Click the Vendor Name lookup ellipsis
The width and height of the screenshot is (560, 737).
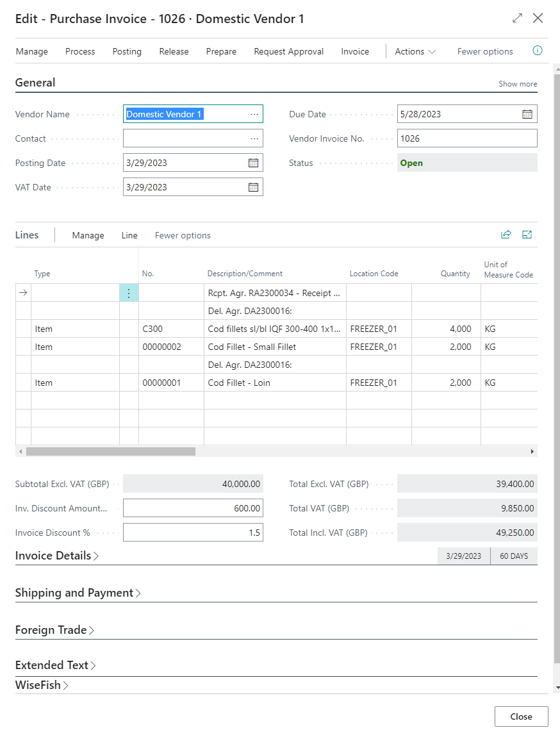click(x=254, y=114)
